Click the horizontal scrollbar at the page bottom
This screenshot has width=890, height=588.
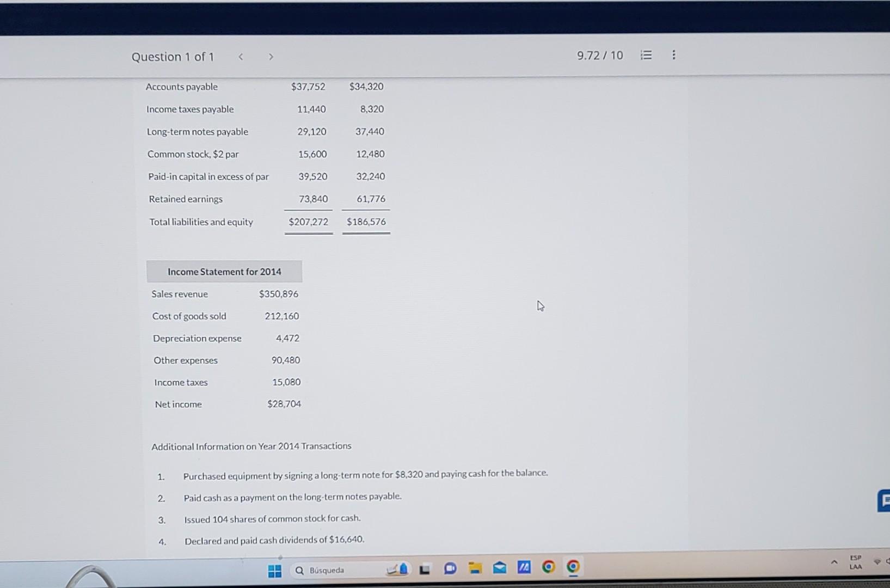tap(279, 557)
